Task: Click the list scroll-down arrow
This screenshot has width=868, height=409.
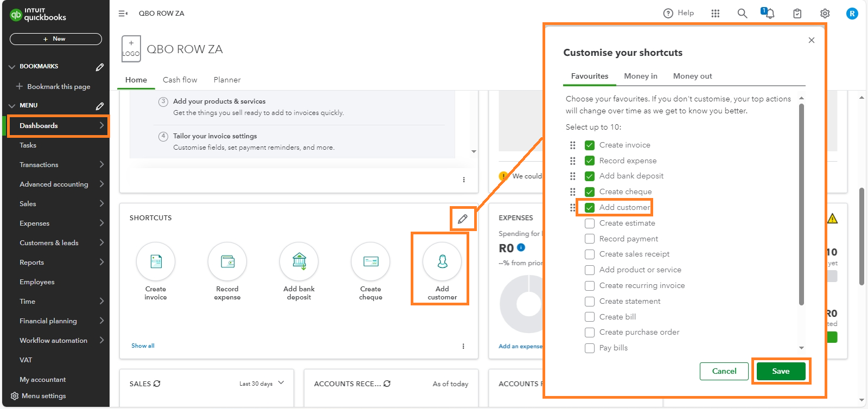Action: [x=802, y=348]
